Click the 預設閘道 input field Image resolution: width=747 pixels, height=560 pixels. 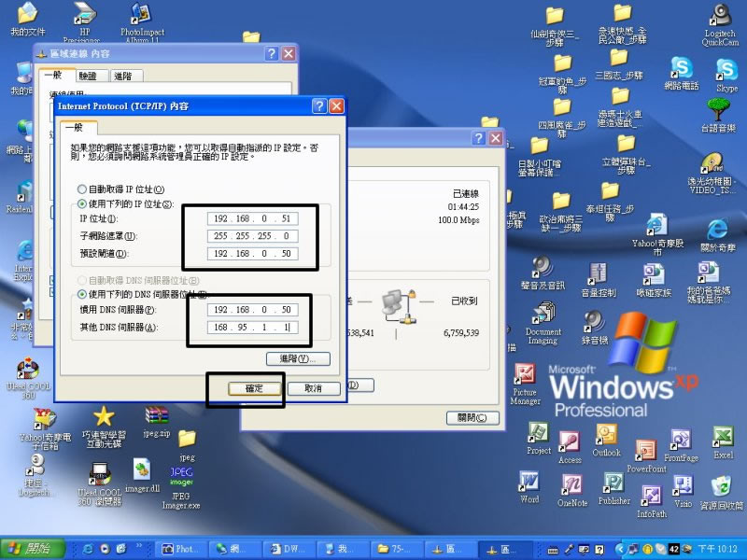tap(252, 253)
